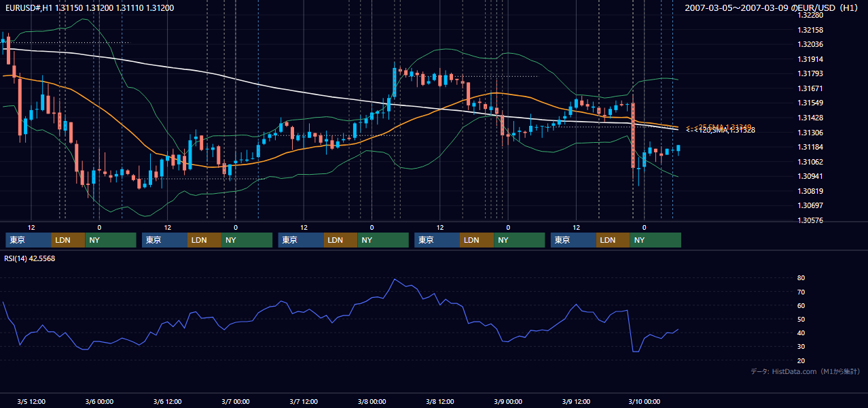Image resolution: width=868 pixels, height=408 pixels.
Task: Click price label 1.32036
Action: click(x=810, y=44)
